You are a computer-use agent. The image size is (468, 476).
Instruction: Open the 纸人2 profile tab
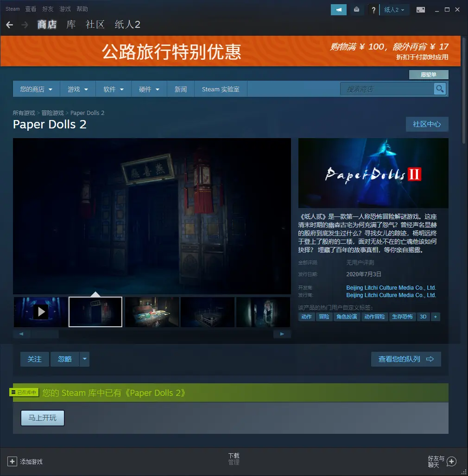(x=127, y=25)
